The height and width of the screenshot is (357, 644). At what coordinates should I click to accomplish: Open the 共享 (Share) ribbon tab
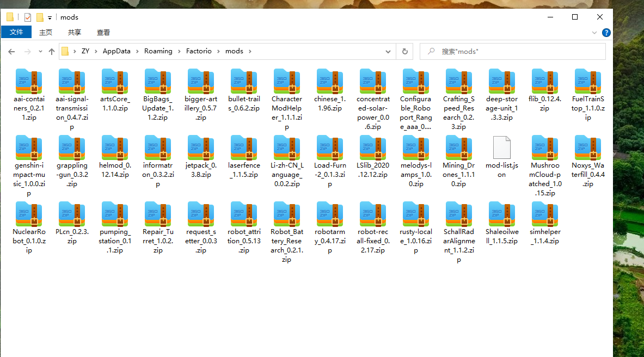pos(75,32)
